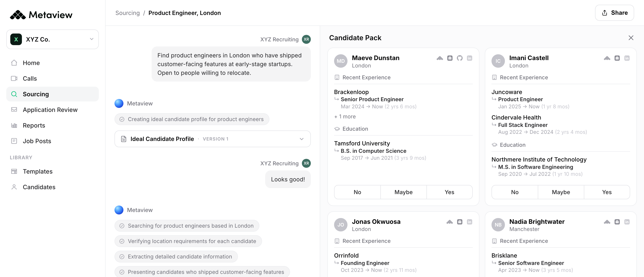Click Maeve Dunstan's briefcase icon

click(450, 58)
